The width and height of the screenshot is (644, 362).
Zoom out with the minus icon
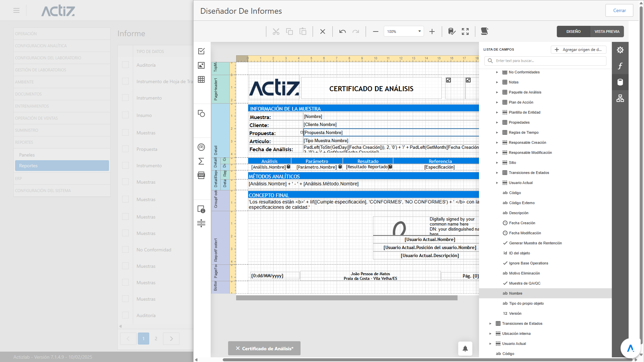[x=376, y=32]
